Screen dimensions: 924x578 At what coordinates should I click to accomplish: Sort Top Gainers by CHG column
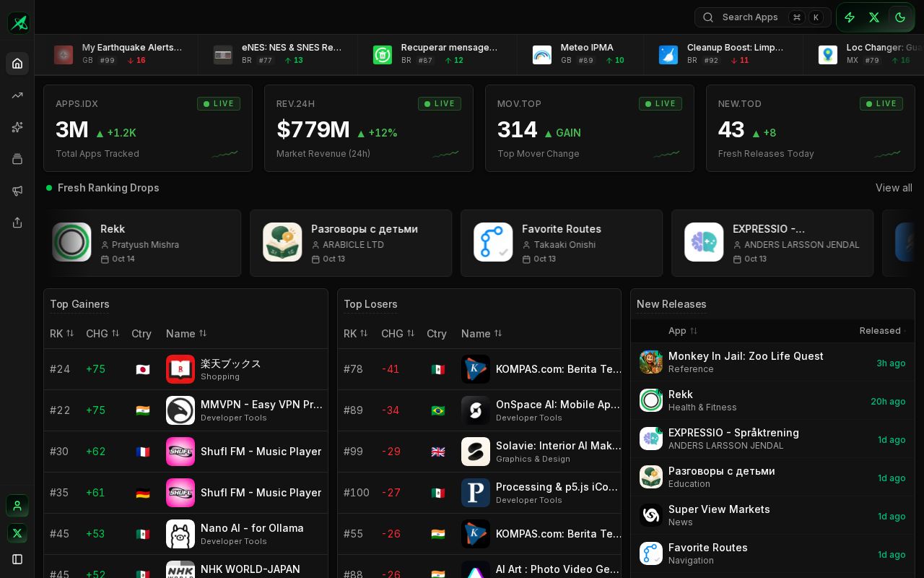click(103, 333)
